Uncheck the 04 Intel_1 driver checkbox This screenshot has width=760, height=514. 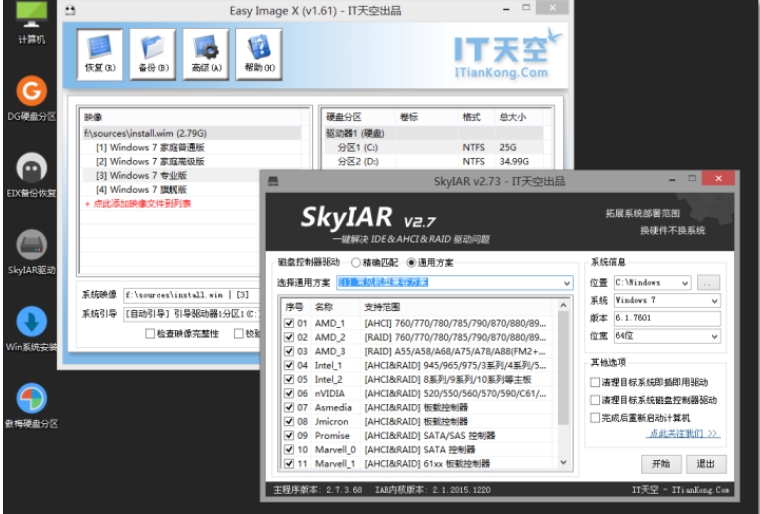pyautogui.click(x=289, y=365)
